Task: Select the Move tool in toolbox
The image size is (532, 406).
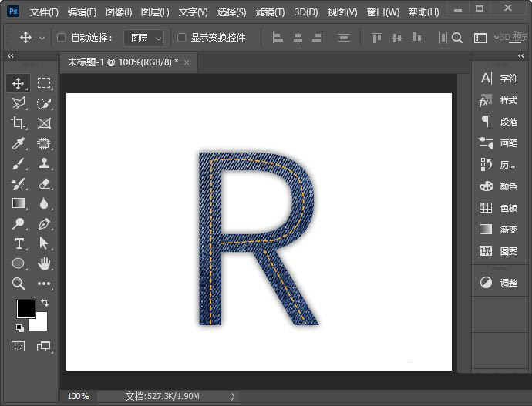Action: [18, 83]
